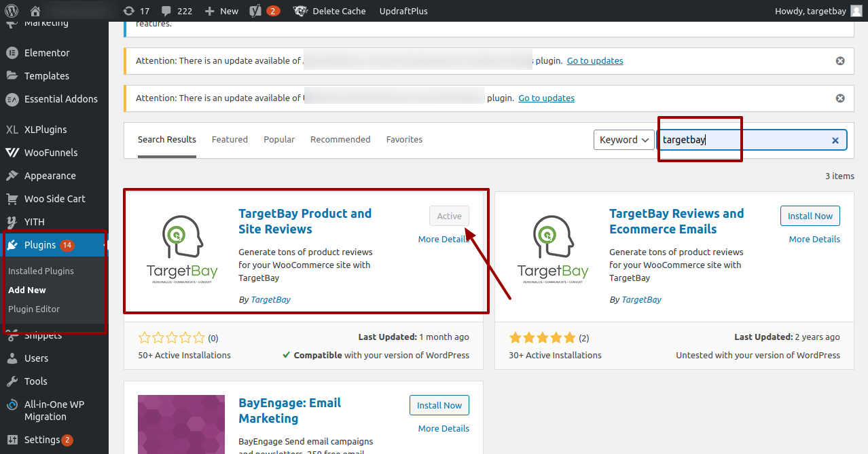Open TargetBay Reviews and Ecommerce Emails title
The height and width of the screenshot is (454, 868).
[x=676, y=221]
